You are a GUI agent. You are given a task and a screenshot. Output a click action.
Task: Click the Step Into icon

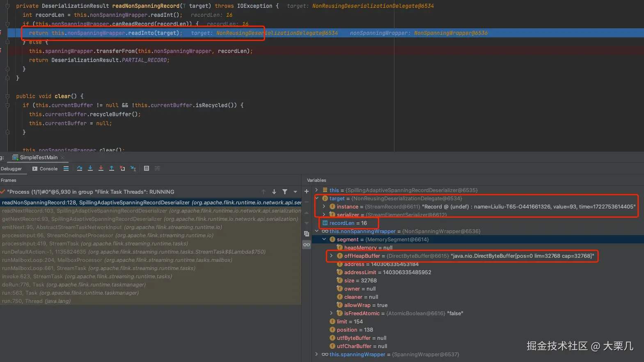point(90,168)
